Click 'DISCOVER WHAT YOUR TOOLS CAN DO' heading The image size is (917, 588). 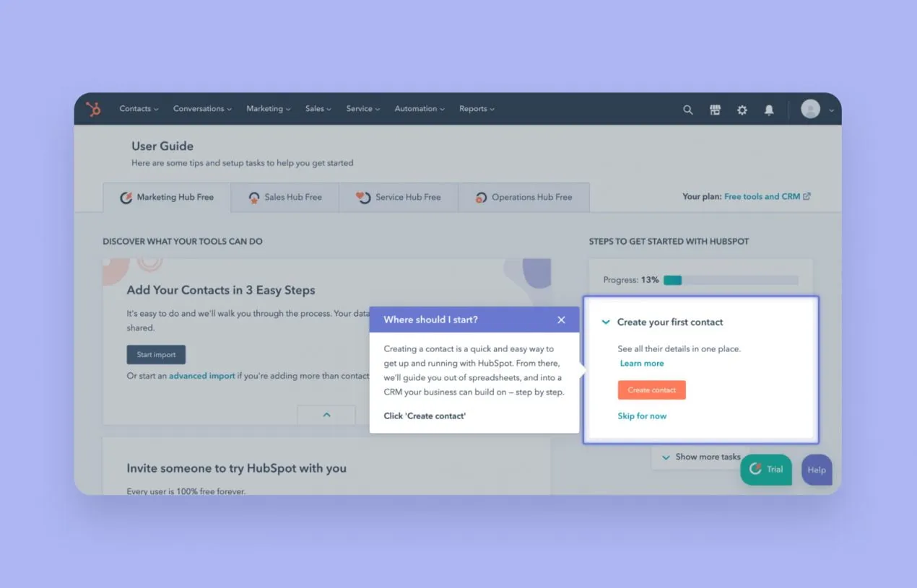click(183, 241)
